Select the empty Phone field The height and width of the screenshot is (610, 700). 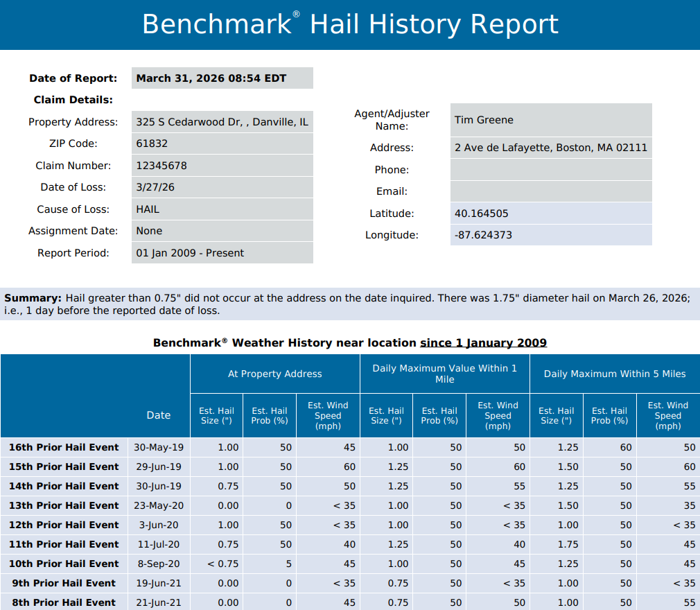[550, 169]
